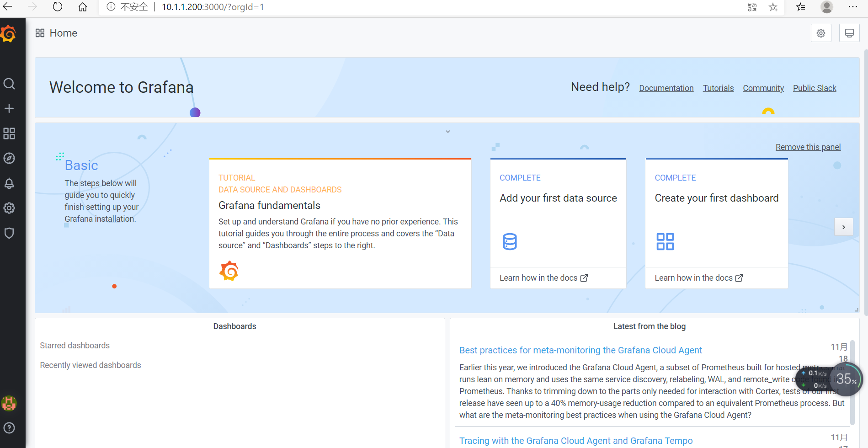Reload the page with refresh icon
Viewport: 868px width, 448px height.
coord(57,7)
